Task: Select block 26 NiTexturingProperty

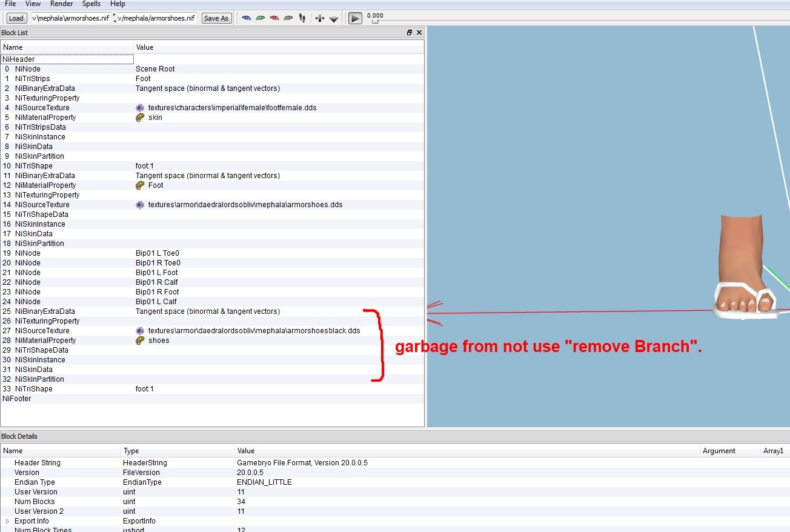Action: coord(212,321)
